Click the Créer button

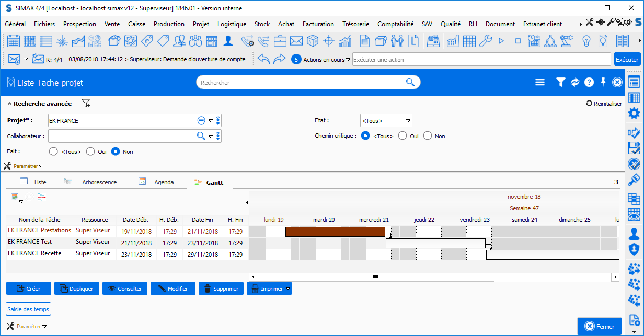[29, 289]
